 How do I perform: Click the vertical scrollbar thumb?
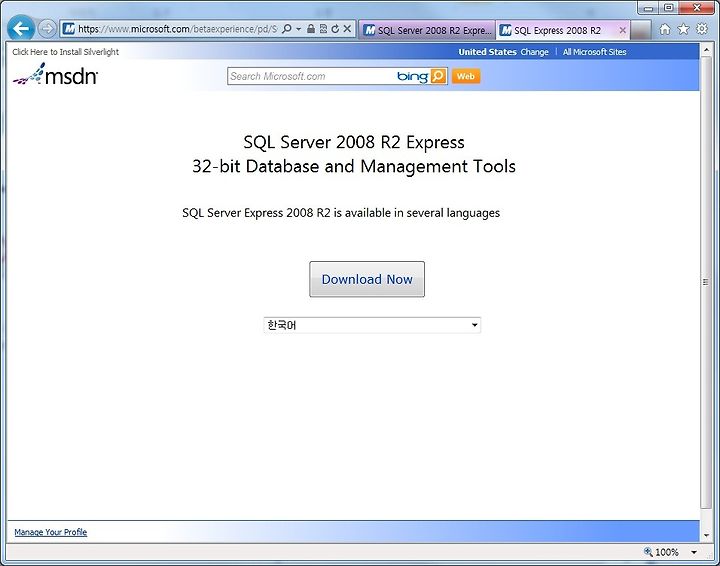pos(706,281)
